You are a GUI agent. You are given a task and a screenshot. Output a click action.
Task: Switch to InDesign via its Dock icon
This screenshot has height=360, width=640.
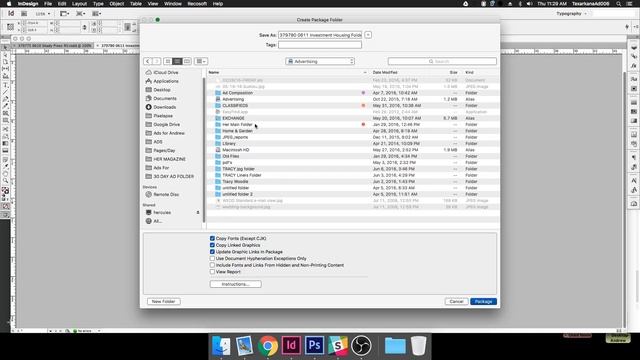pos(291,346)
